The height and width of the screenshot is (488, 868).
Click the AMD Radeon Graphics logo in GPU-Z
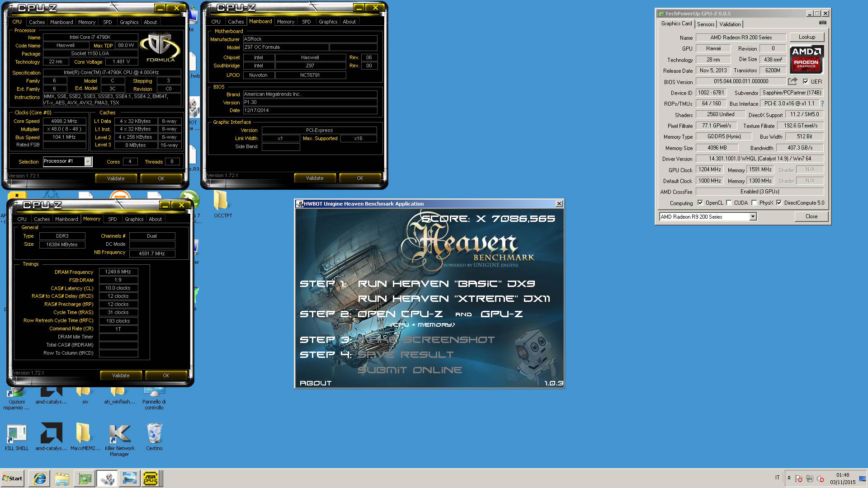click(807, 59)
